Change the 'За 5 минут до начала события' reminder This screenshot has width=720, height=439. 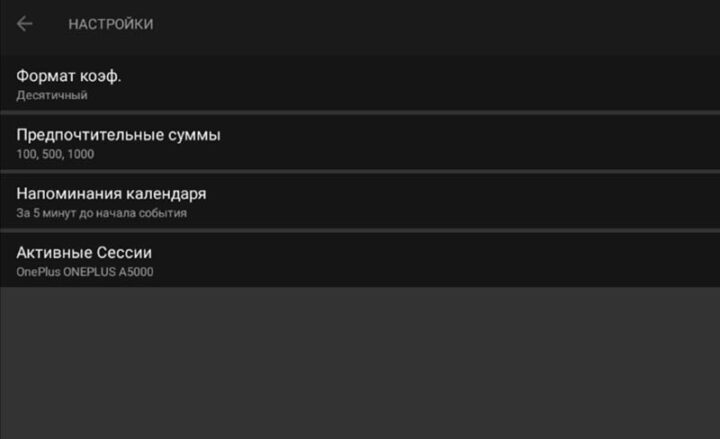102,213
